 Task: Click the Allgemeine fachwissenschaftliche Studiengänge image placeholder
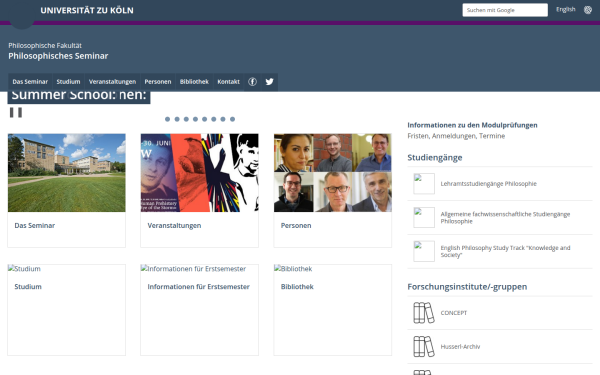coord(424,217)
